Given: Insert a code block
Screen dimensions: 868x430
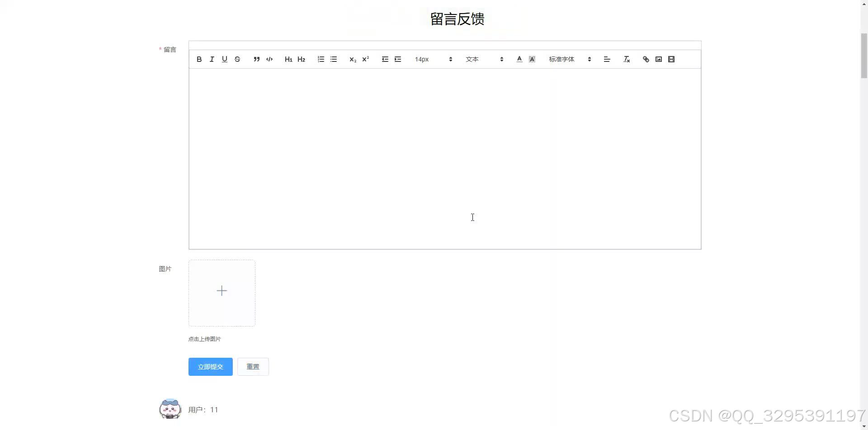Looking at the screenshot, I should click(x=269, y=59).
